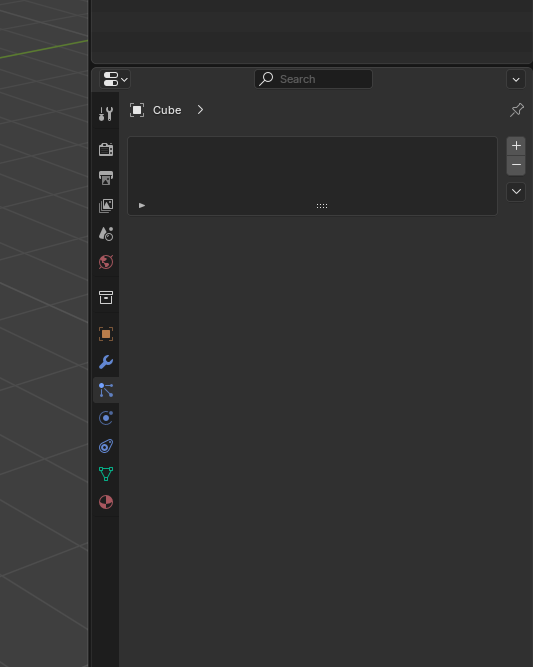Toggle the pin ID icon

[517, 110]
